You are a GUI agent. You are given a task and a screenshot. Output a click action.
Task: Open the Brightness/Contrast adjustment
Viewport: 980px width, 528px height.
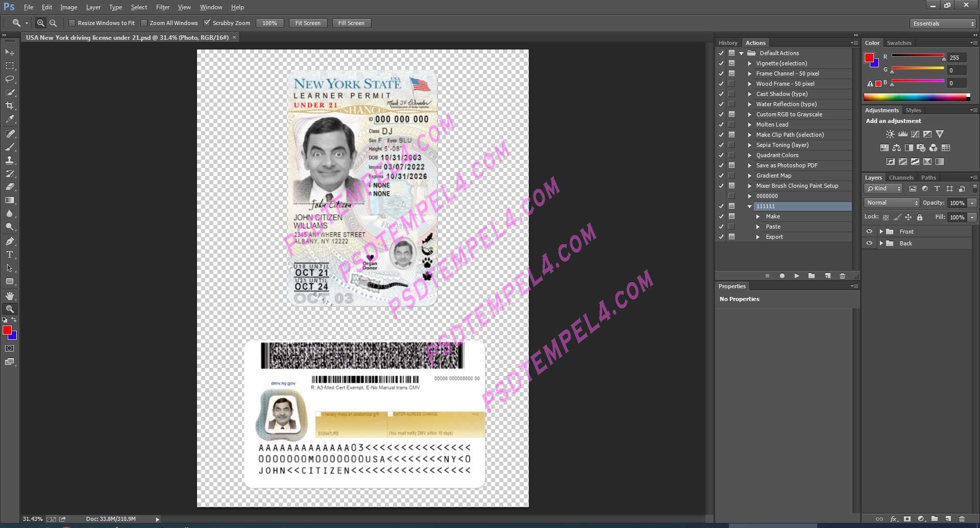(x=890, y=134)
